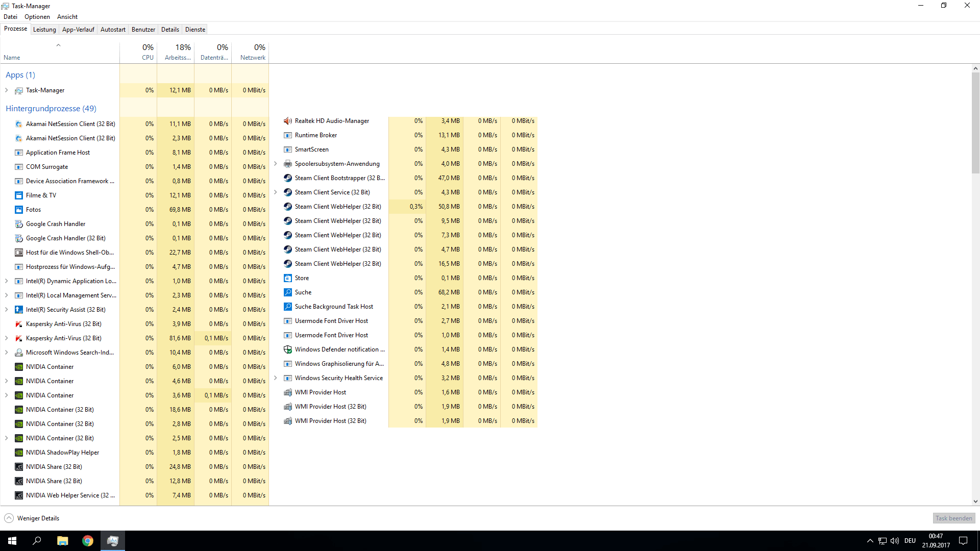The image size is (980, 551).
Task: Open the Ansicht menu
Action: (67, 17)
